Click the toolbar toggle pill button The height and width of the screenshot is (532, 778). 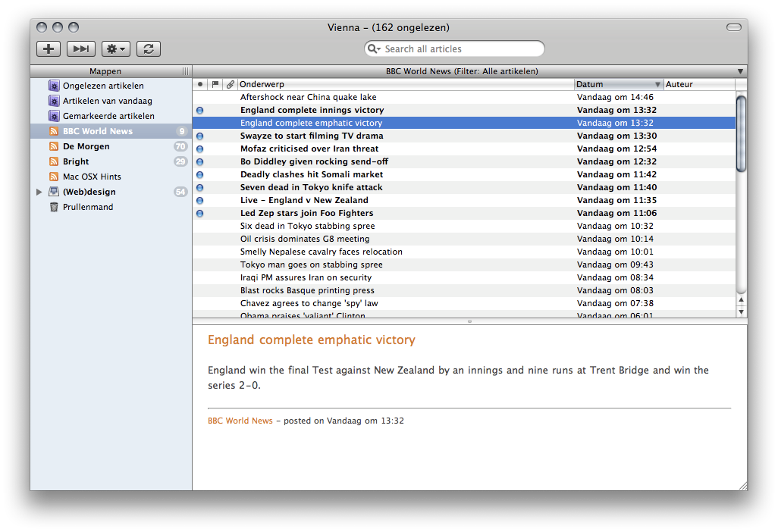tap(734, 27)
